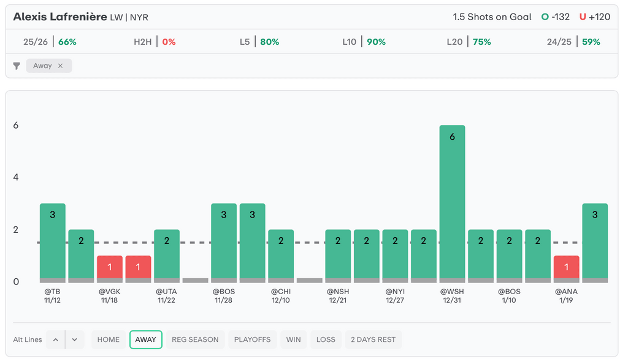Open the 24/25 season stat
Viewport: 628px width, 364px height.
click(x=573, y=42)
